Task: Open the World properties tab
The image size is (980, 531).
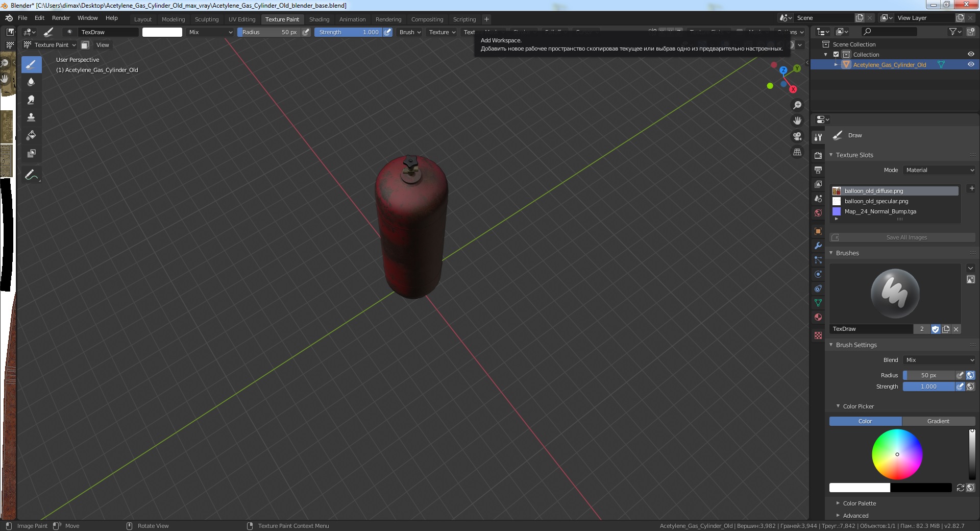Action: click(x=818, y=212)
